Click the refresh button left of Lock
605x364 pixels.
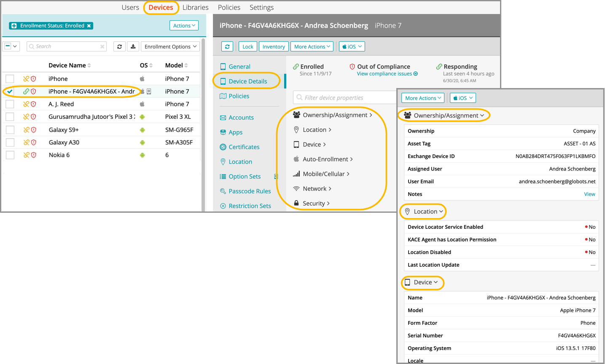tap(227, 47)
